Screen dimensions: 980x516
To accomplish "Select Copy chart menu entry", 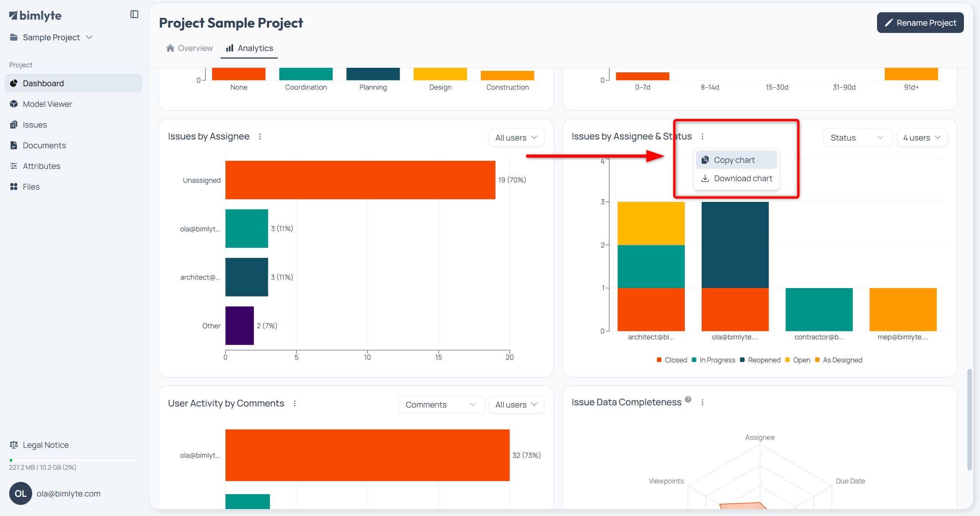I will [x=736, y=160].
